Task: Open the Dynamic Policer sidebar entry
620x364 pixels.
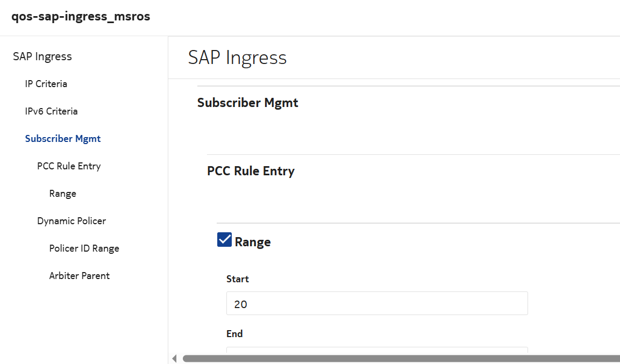Action: pos(72,221)
